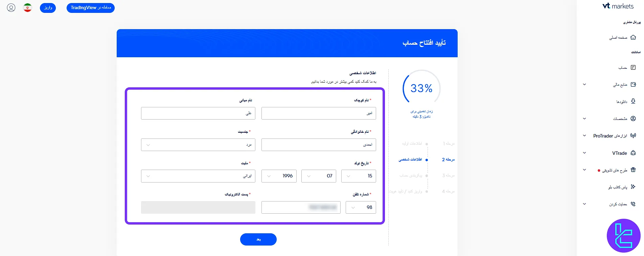The image size is (644, 256).
Task: Click the Iran flag language icon
Action: (x=27, y=7)
